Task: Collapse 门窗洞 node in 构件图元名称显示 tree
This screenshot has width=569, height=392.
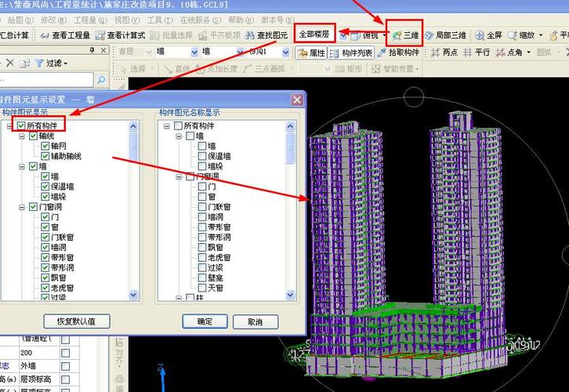Action: pyautogui.click(x=179, y=176)
